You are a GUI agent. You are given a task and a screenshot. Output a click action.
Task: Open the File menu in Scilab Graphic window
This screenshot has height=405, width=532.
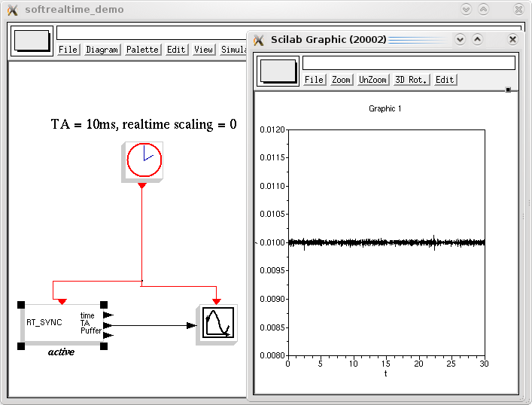point(314,80)
